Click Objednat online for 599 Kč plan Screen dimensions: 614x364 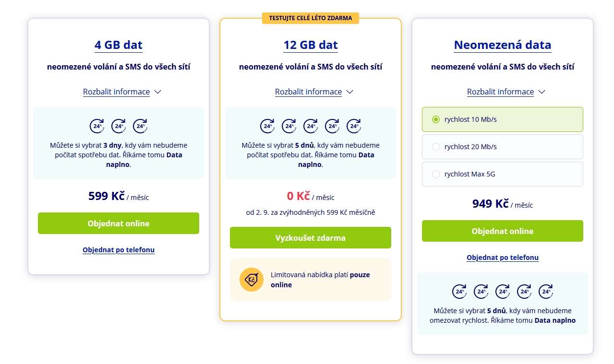pos(119,223)
